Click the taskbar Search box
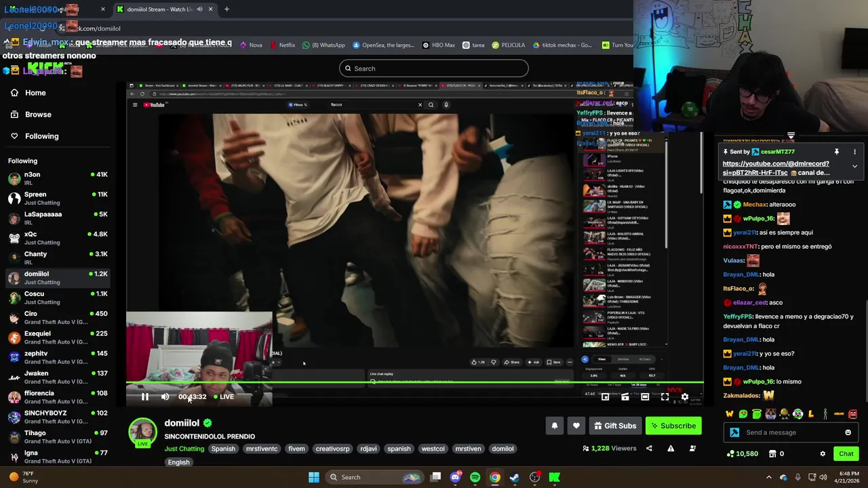The height and width of the screenshot is (488, 868). coord(373,477)
